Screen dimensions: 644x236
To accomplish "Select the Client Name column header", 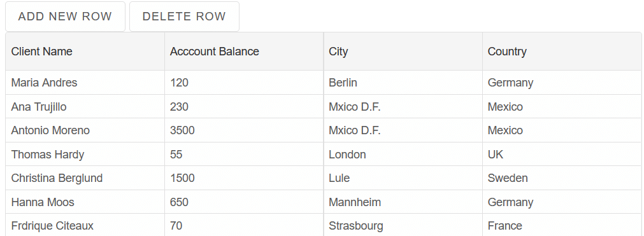I will pyautogui.click(x=85, y=52).
